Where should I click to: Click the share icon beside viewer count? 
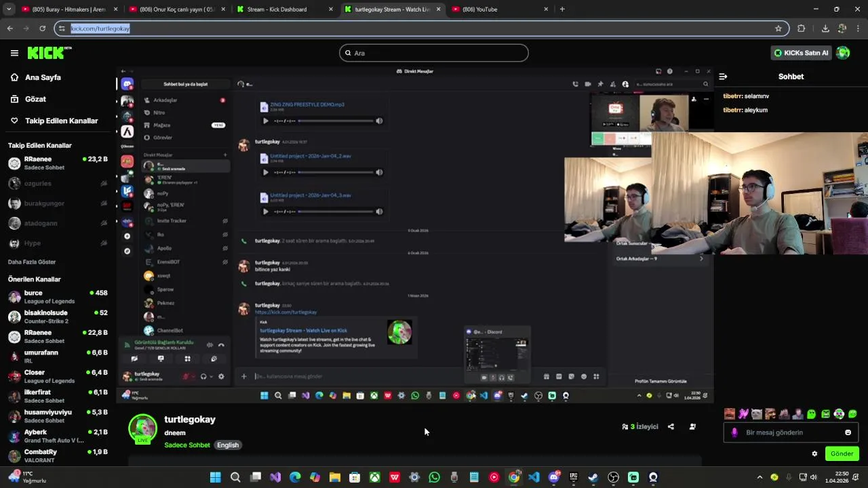pos(671,426)
